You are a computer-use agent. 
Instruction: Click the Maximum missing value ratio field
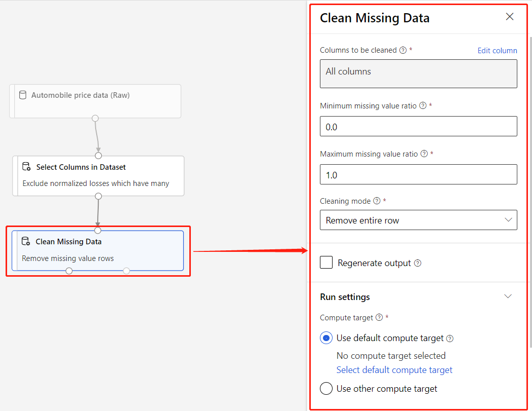[x=418, y=175]
